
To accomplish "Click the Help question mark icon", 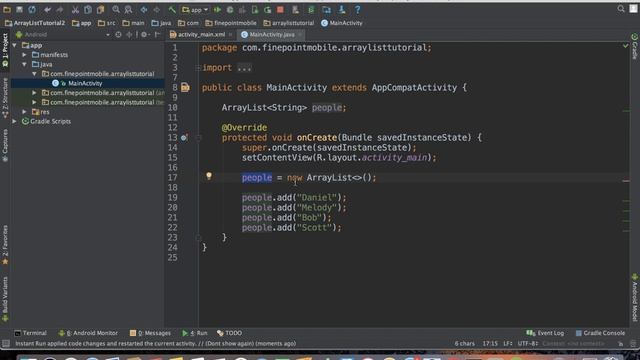I will tap(357, 9).
